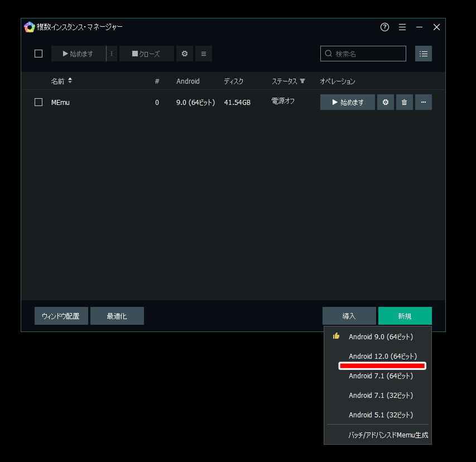Click the green 新規 new button
Viewport: 476px width, 462px height.
point(405,316)
